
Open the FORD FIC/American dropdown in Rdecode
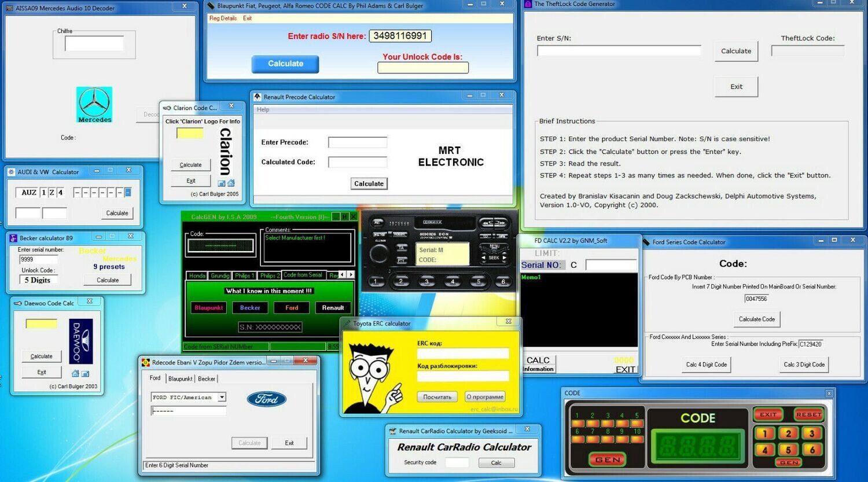(x=222, y=398)
